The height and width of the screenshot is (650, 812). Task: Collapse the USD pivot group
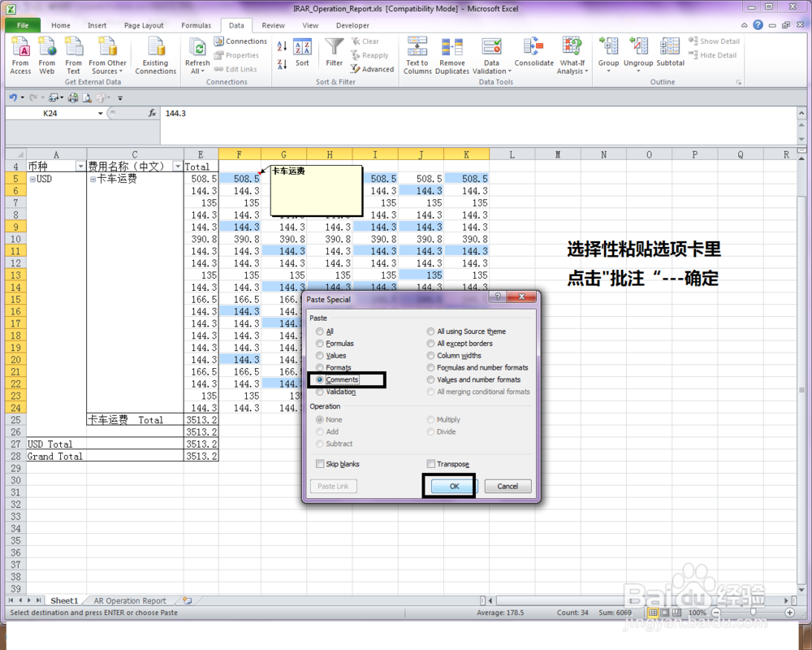32,179
